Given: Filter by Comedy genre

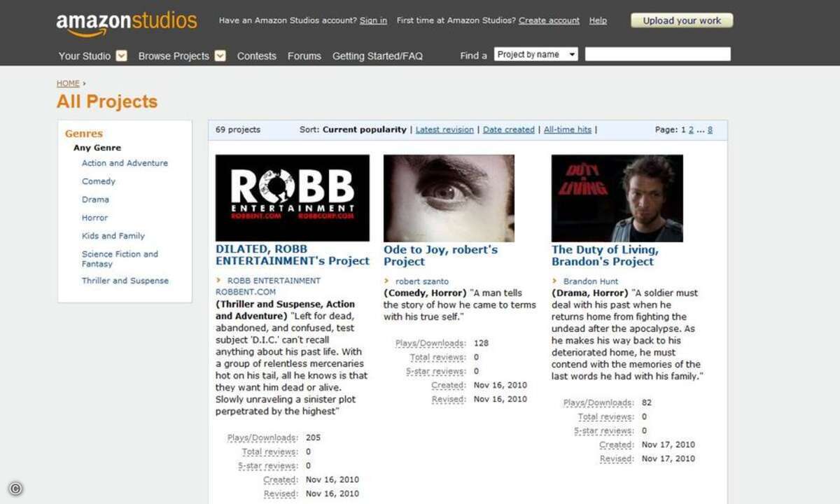Looking at the screenshot, I should pos(99,181).
